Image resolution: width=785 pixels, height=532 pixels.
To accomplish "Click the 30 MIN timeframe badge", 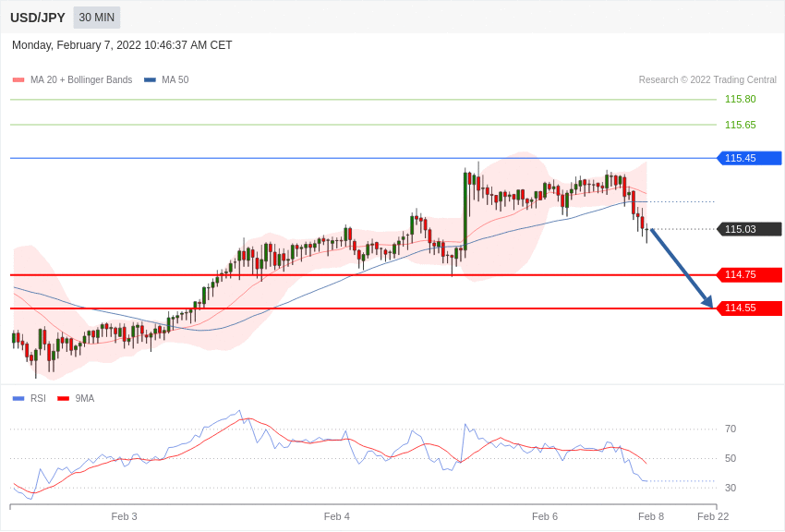I will (x=97, y=18).
